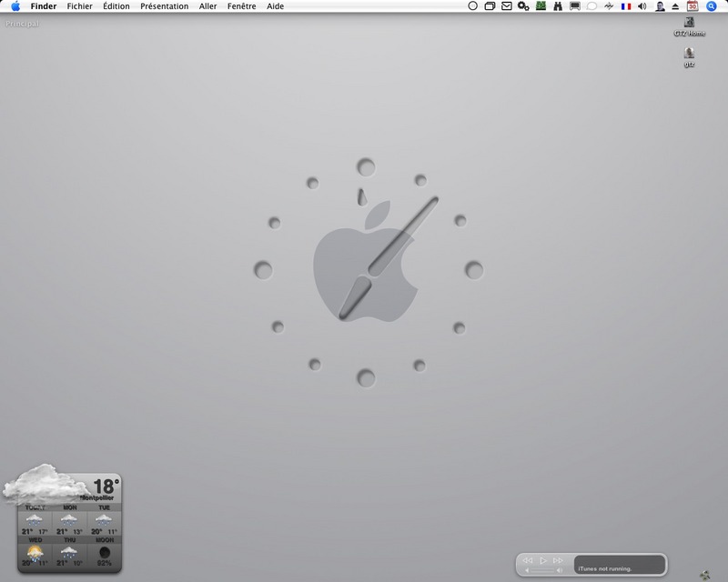Click the gears icon in menu bar
This screenshot has height=582, width=728.
[523, 6]
